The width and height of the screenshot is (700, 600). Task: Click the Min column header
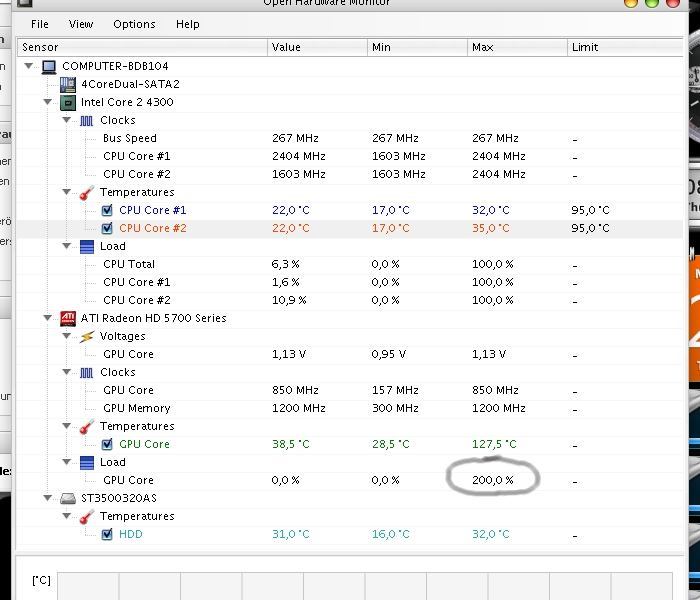[417, 47]
